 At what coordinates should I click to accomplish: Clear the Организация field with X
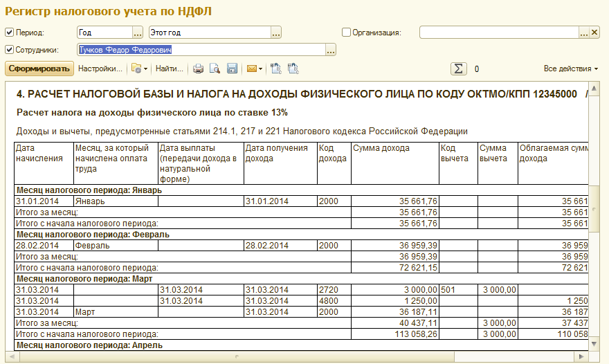pyautogui.click(x=594, y=33)
